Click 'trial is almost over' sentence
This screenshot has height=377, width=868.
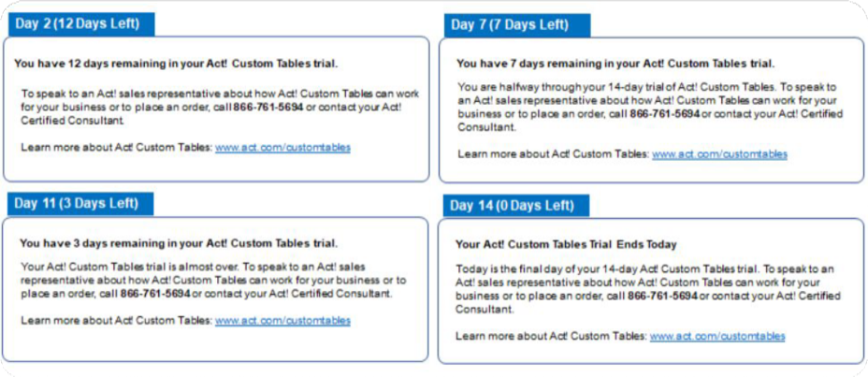click(x=129, y=267)
